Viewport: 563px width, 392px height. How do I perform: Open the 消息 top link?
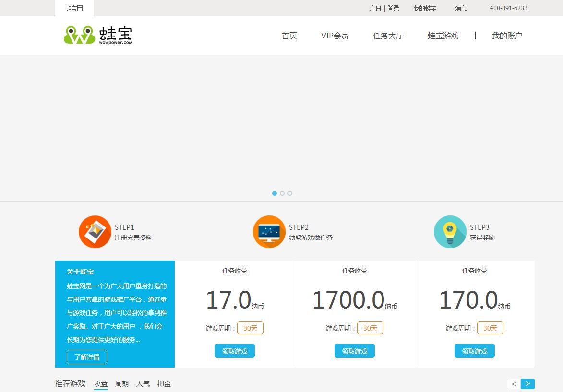(x=461, y=8)
